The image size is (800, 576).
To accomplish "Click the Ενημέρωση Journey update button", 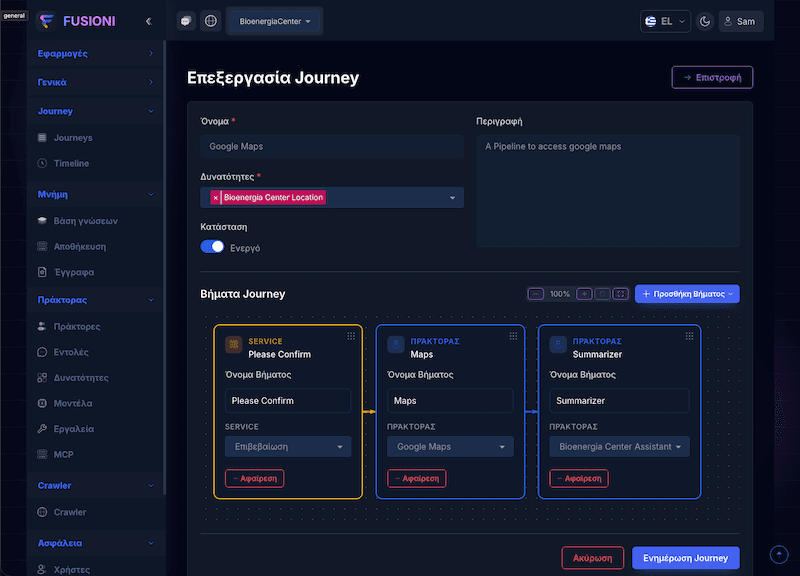I will coord(686,558).
